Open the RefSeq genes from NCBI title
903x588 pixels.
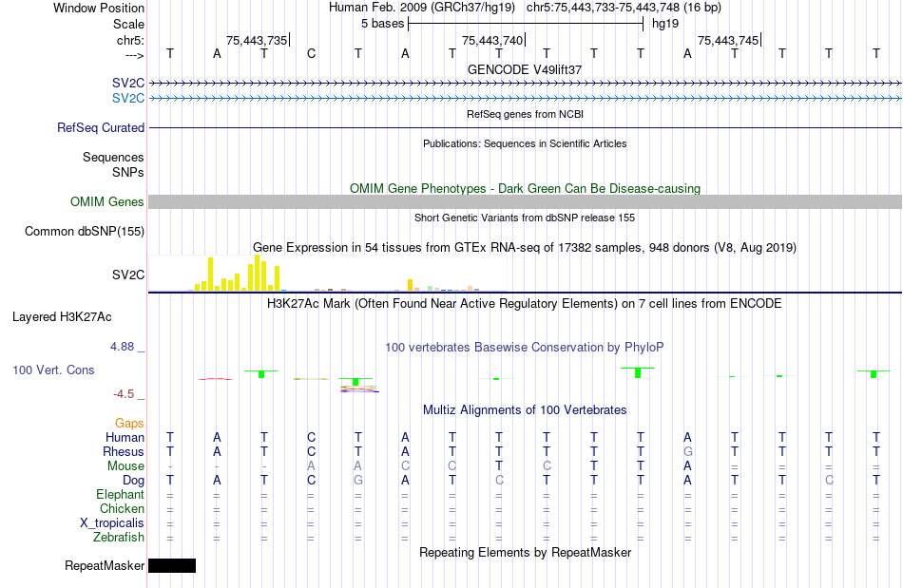[x=525, y=114]
